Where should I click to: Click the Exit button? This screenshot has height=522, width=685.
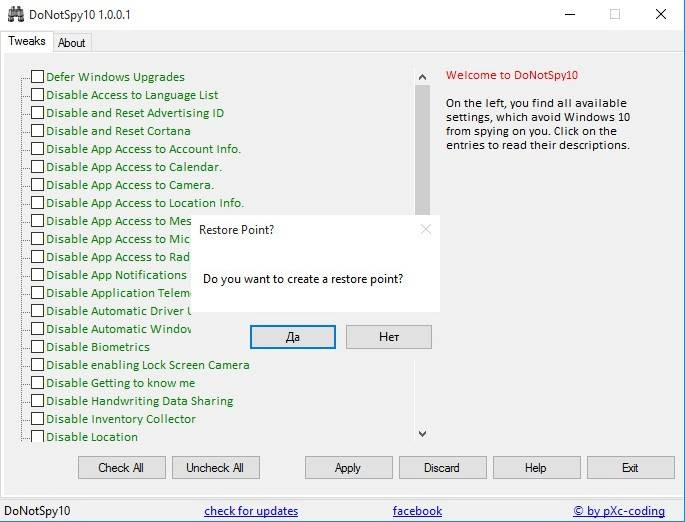[x=630, y=467]
